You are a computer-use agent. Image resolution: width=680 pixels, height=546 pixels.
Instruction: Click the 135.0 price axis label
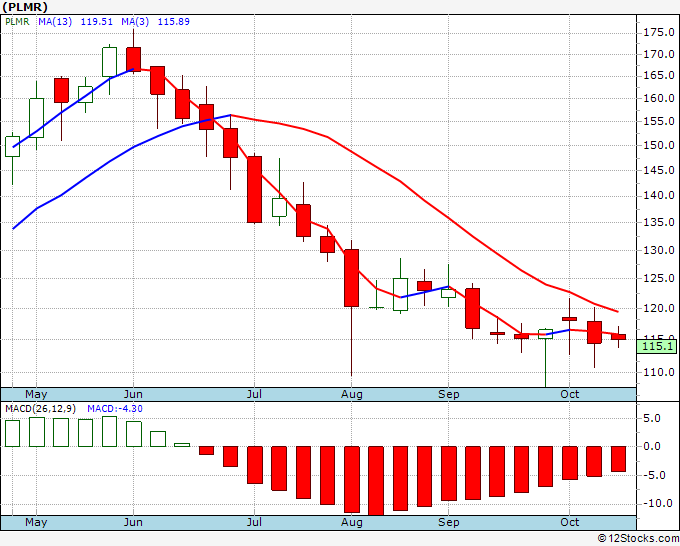(x=659, y=222)
